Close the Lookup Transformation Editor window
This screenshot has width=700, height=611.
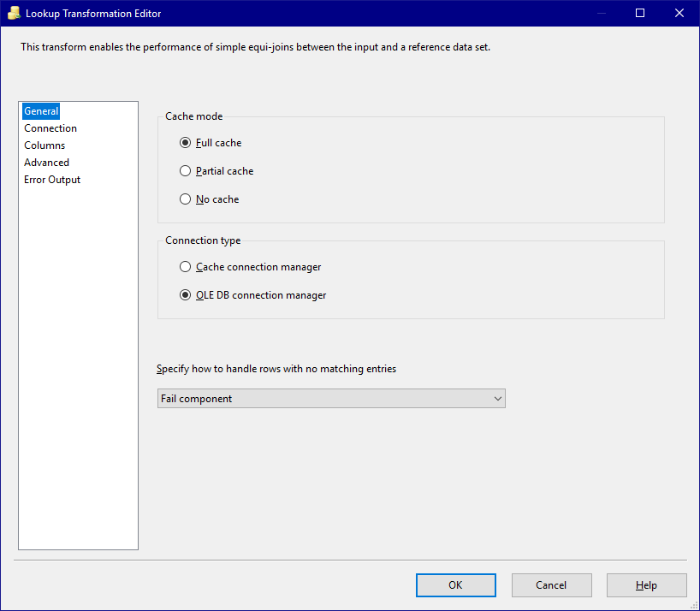click(x=679, y=13)
